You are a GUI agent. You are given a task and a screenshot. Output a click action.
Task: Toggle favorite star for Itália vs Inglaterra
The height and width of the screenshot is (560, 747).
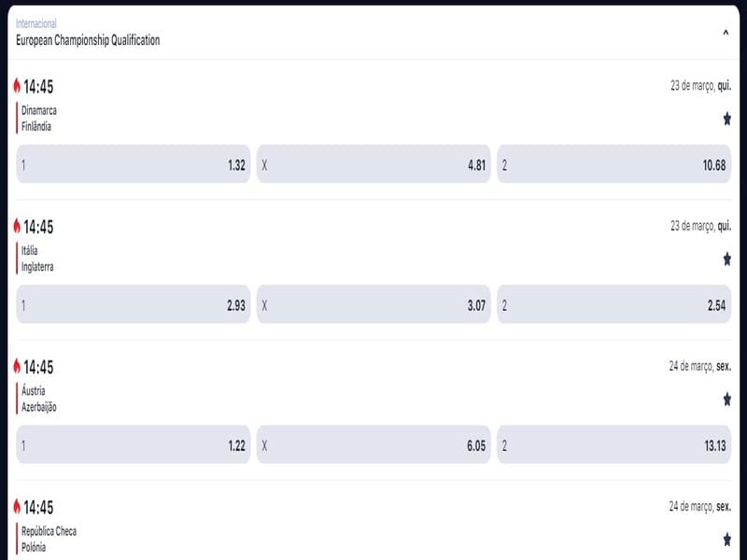[726, 259]
